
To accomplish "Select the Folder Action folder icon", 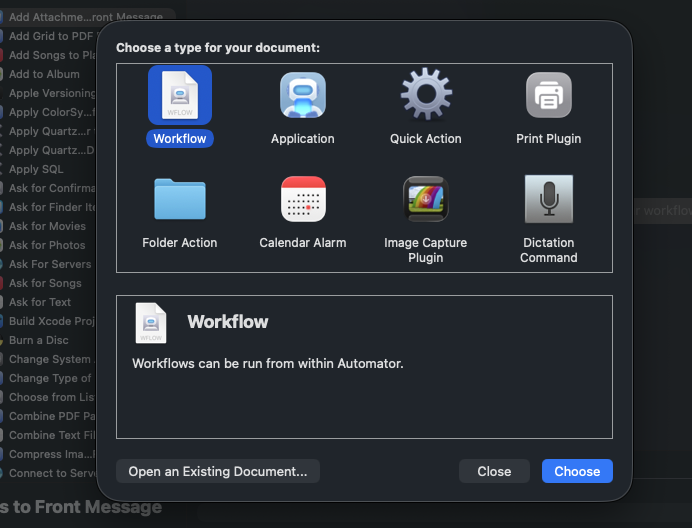I will point(180,199).
